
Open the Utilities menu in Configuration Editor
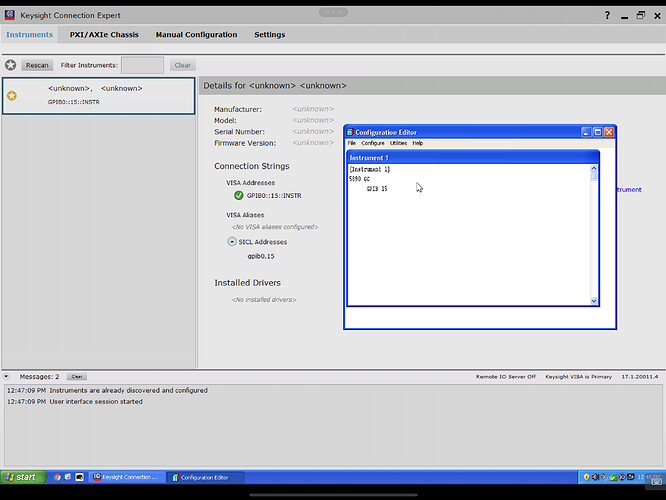(398, 143)
